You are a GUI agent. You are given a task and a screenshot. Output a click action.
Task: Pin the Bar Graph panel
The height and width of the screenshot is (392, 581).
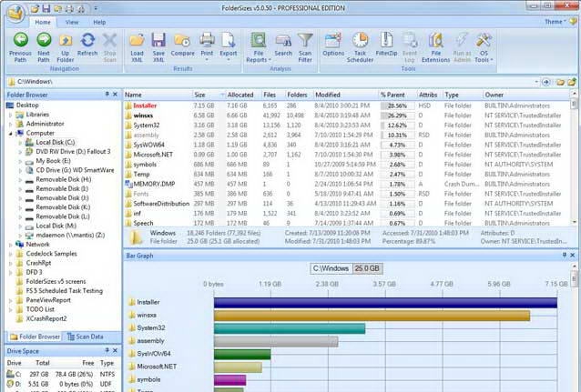coord(565,255)
